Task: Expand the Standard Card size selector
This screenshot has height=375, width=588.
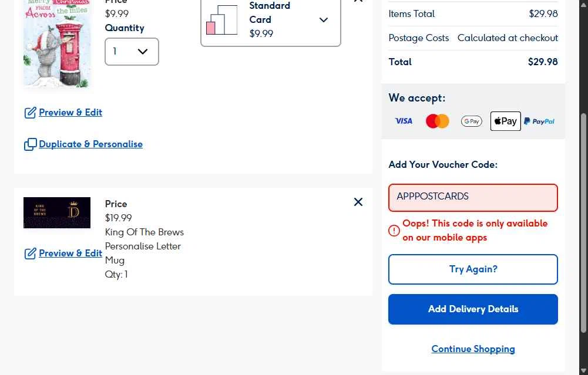Action: click(x=323, y=20)
